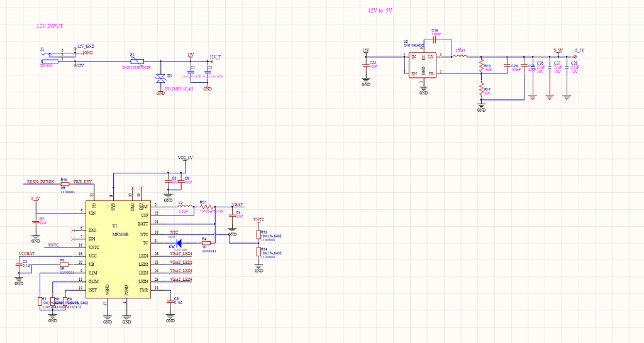This screenshot has height=343, width=644.
Task: Click the "12V INPUT" section title
Action: pos(51,26)
